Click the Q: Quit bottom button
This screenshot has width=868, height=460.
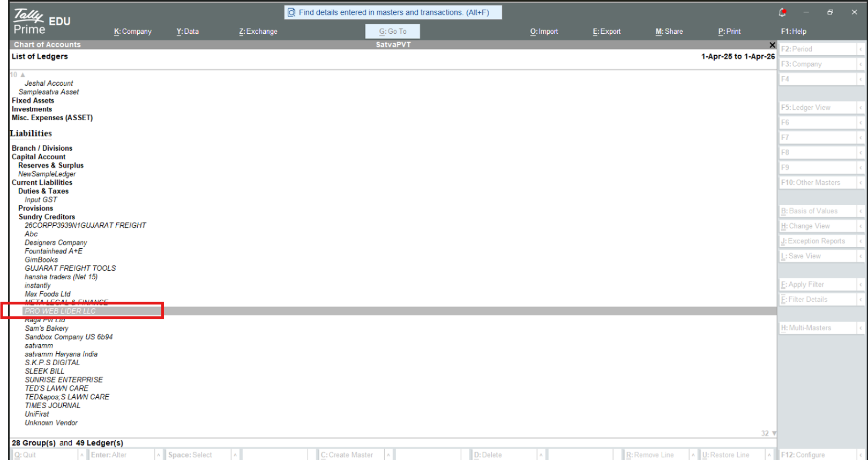tap(45, 455)
